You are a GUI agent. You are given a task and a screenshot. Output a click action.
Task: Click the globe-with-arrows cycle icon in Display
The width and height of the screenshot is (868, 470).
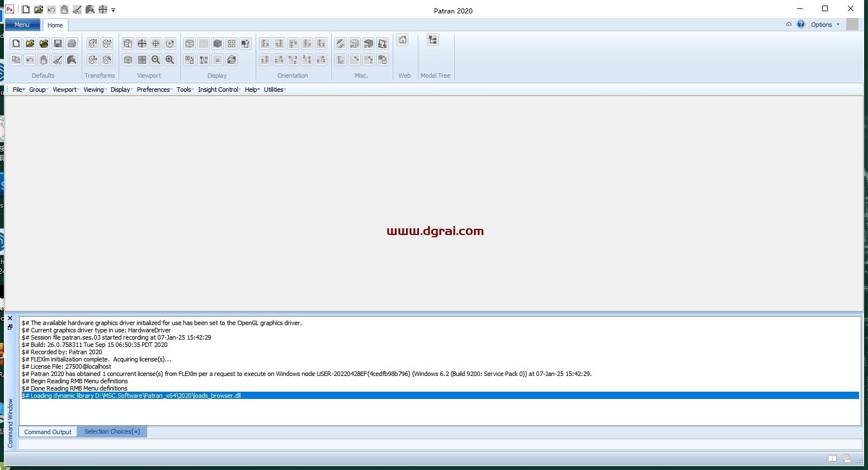[x=232, y=59]
